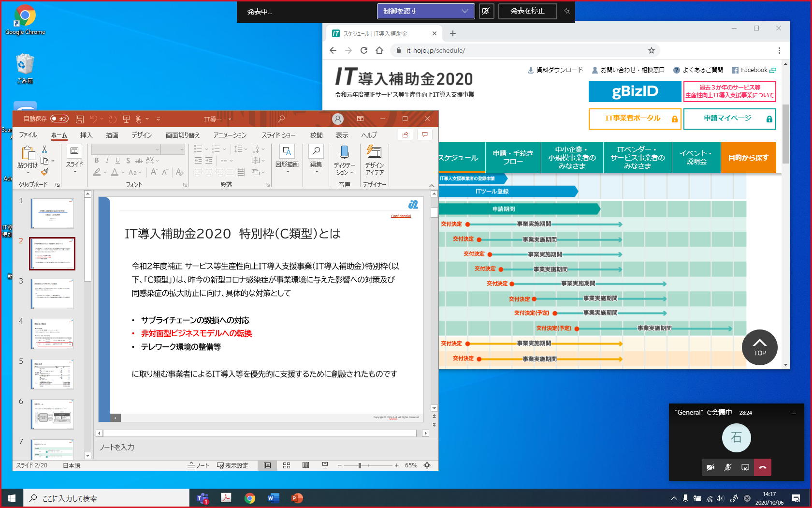
Task: Start slideshow from beginning in quick access toolbar
Action: 126,119
